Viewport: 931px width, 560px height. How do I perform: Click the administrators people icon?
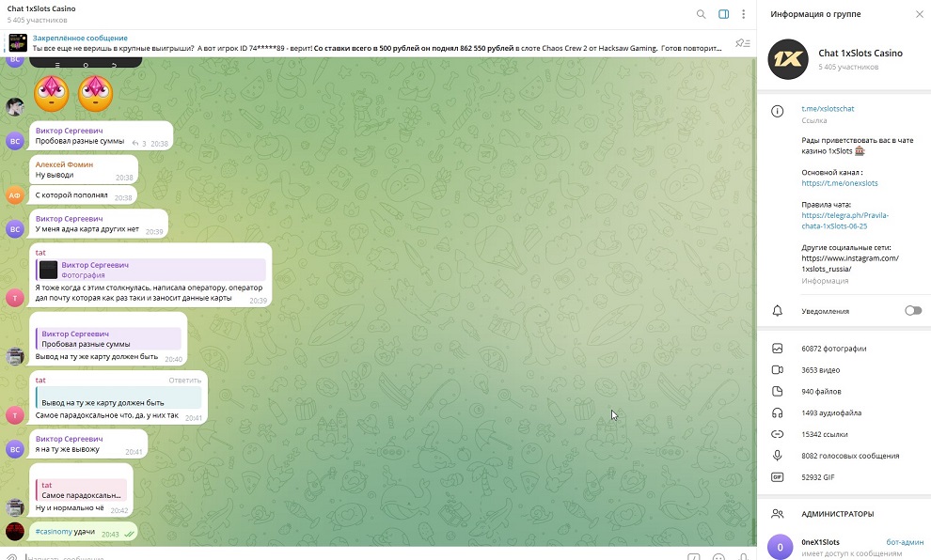(x=777, y=514)
